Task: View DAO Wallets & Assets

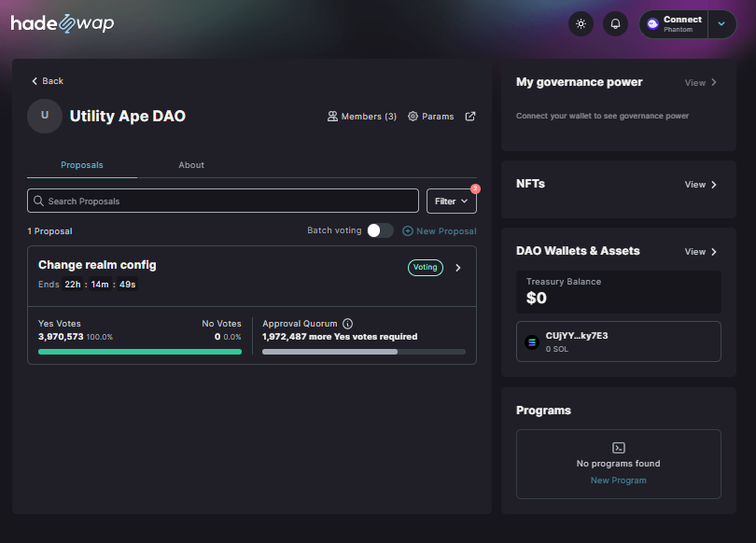Action: [701, 252]
